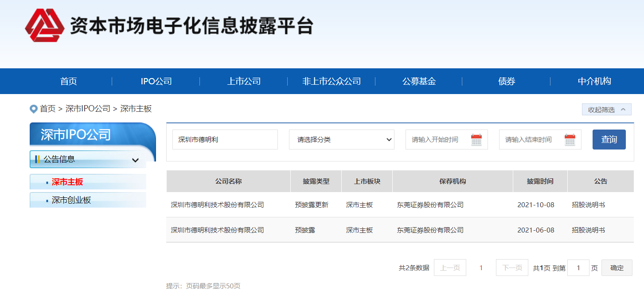The height and width of the screenshot is (307, 644).
Task: Click the red triangular site logo
Action: [x=45, y=25]
